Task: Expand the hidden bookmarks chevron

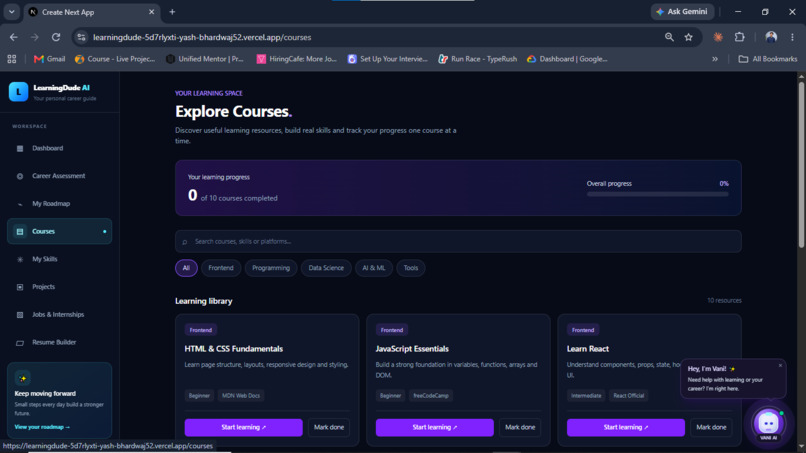Action: [715, 59]
